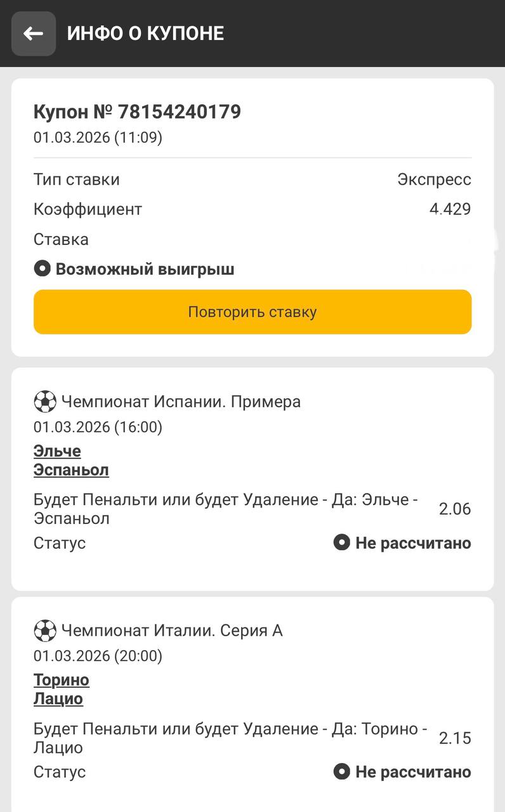Click status circle icon for Торино match
Viewport: 505px width, 812px height.
coord(342,772)
